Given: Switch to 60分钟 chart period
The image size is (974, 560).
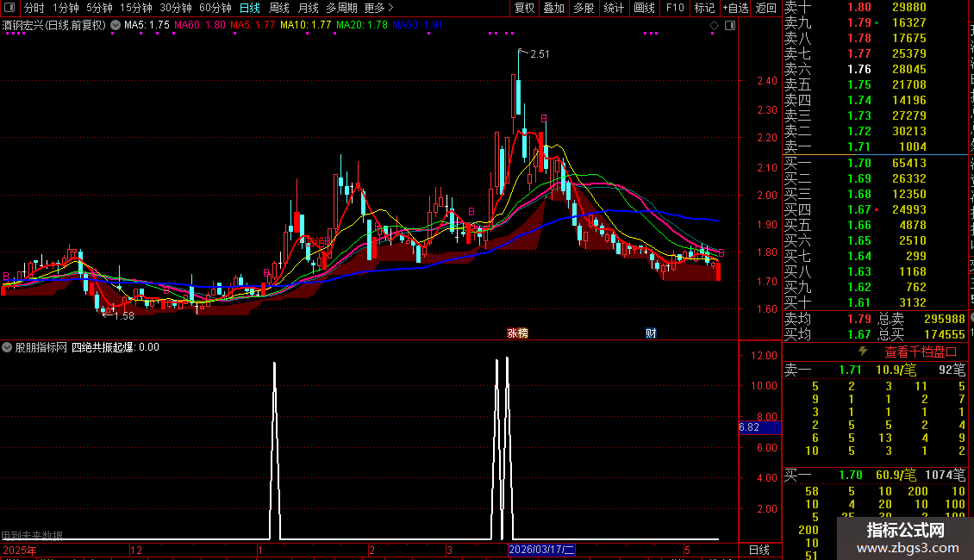Looking at the screenshot, I should click(x=215, y=8).
